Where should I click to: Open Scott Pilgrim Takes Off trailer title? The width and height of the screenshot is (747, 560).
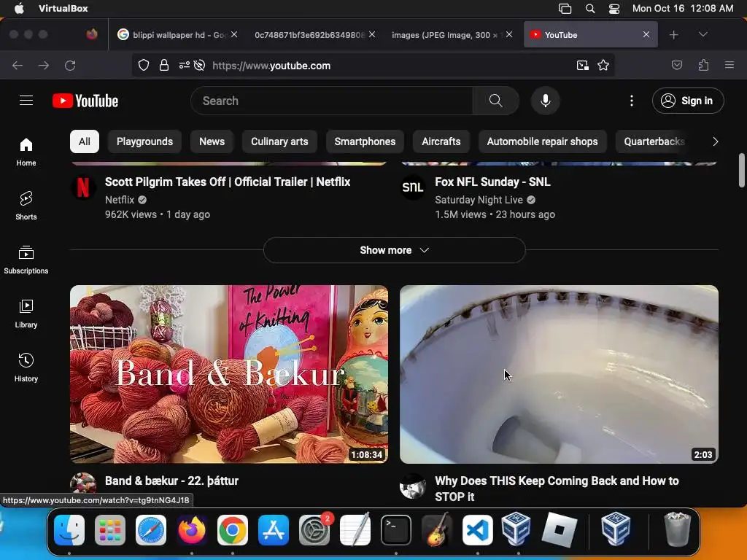click(228, 182)
